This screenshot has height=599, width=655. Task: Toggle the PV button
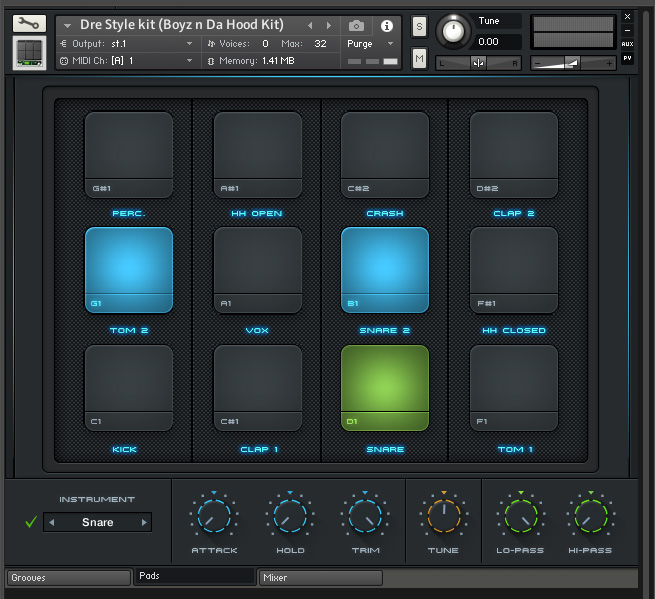[x=627, y=58]
